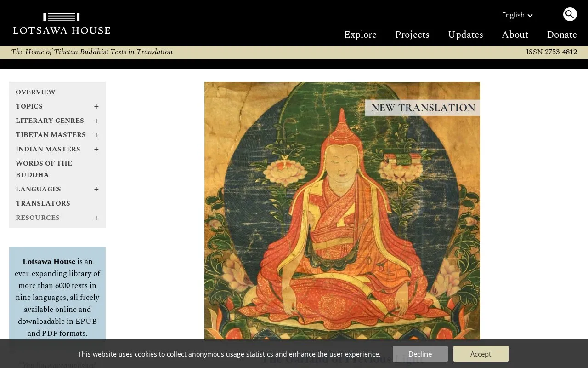Open the English language dropdown
The width and height of the screenshot is (588, 368).
pos(517,15)
